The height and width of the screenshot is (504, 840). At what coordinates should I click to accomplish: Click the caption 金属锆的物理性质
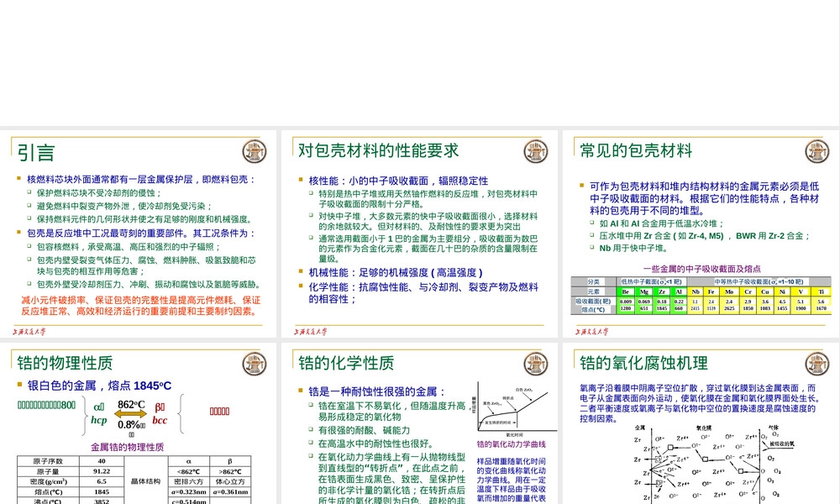coord(127,447)
